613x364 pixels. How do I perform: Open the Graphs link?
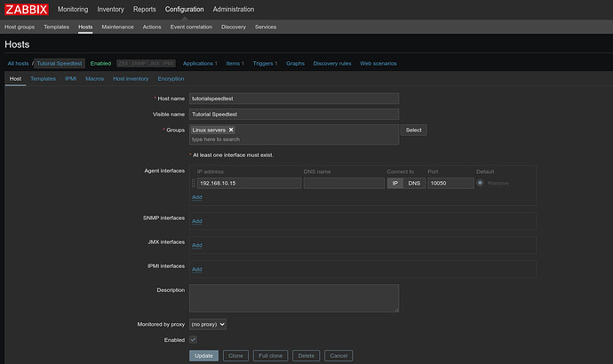tap(295, 63)
